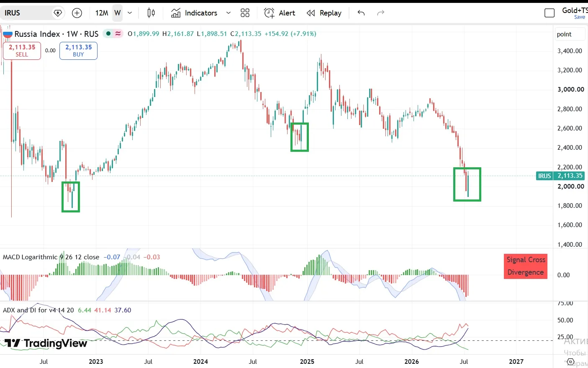
Task: Click the redo arrow
Action: click(380, 13)
